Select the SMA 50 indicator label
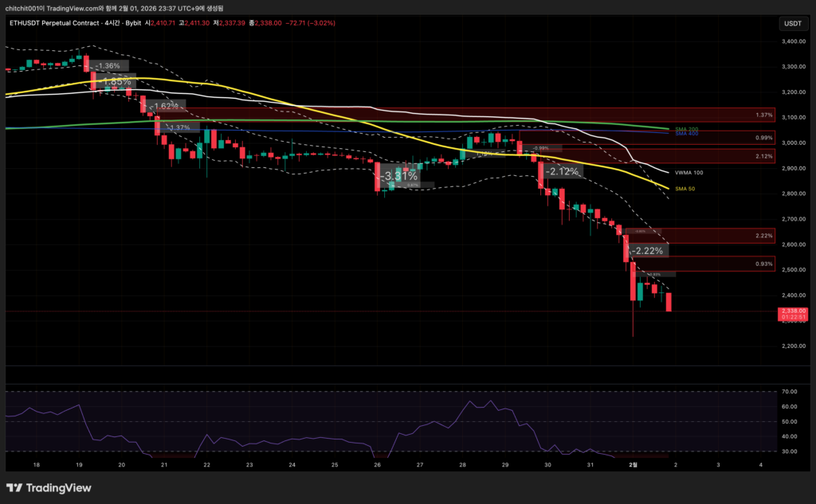Screen dimensions: 816x504 [686, 189]
